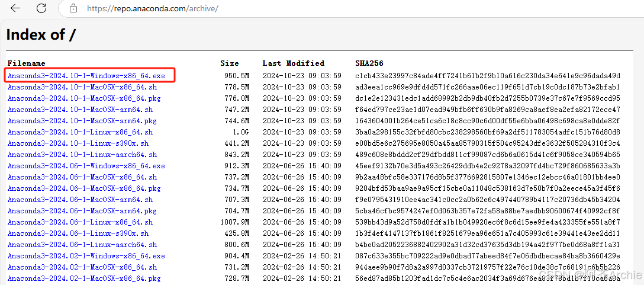
Task: Download Anaconda3-2024.10-1-Linux-s390x.sh
Action: 78,143
